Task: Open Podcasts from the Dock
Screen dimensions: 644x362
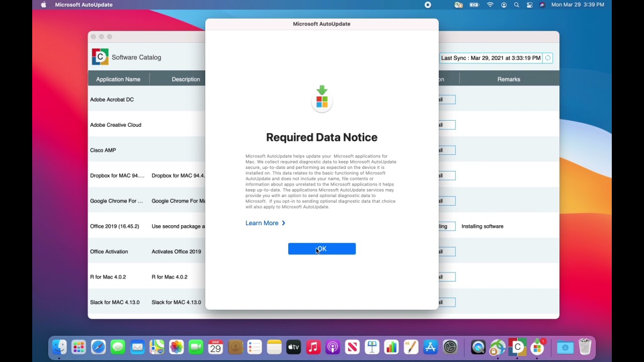Action: pyautogui.click(x=333, y=347)
